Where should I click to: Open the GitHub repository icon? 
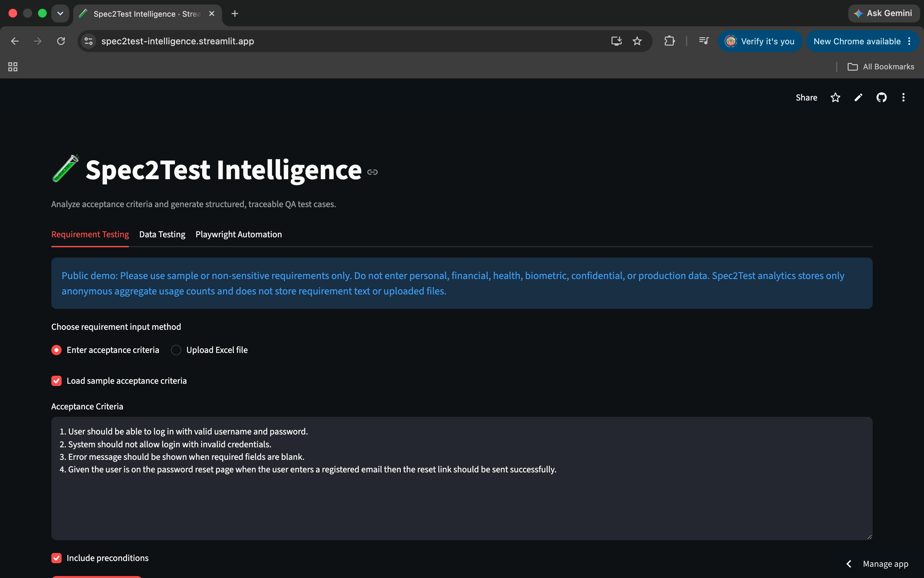click(x=881, y=98)
